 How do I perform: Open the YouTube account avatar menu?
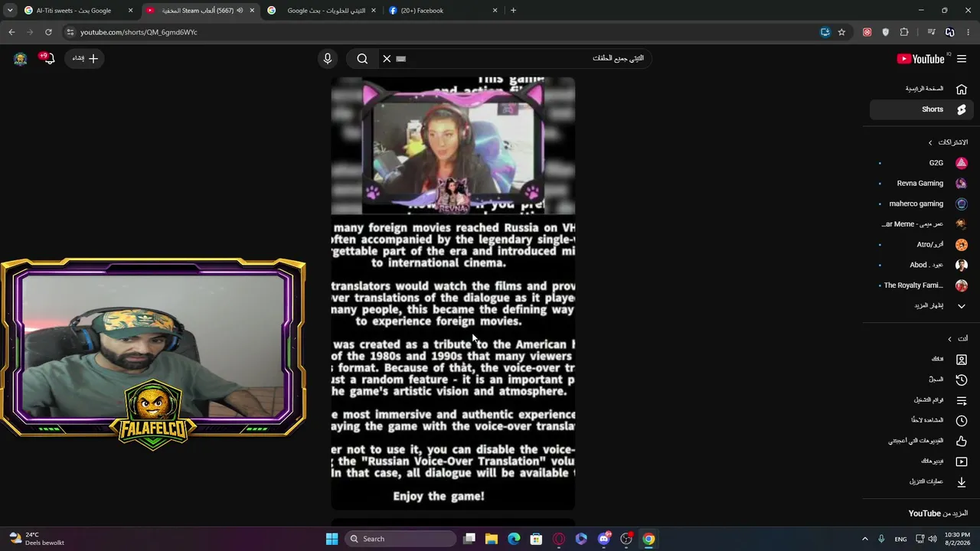(x=21, y=58)
